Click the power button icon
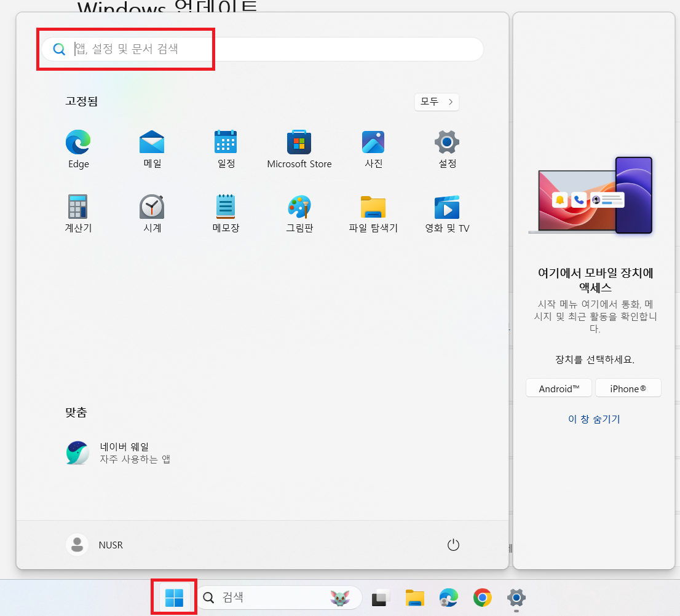 point(453,545)
